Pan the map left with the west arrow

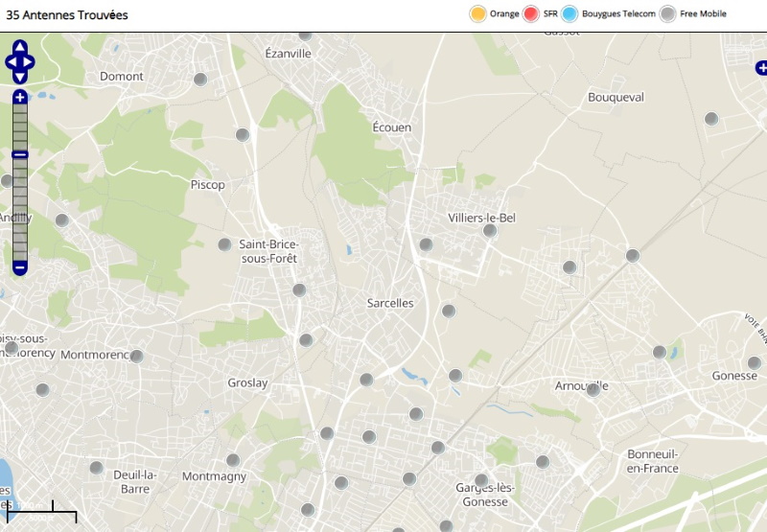click(11, 62)
